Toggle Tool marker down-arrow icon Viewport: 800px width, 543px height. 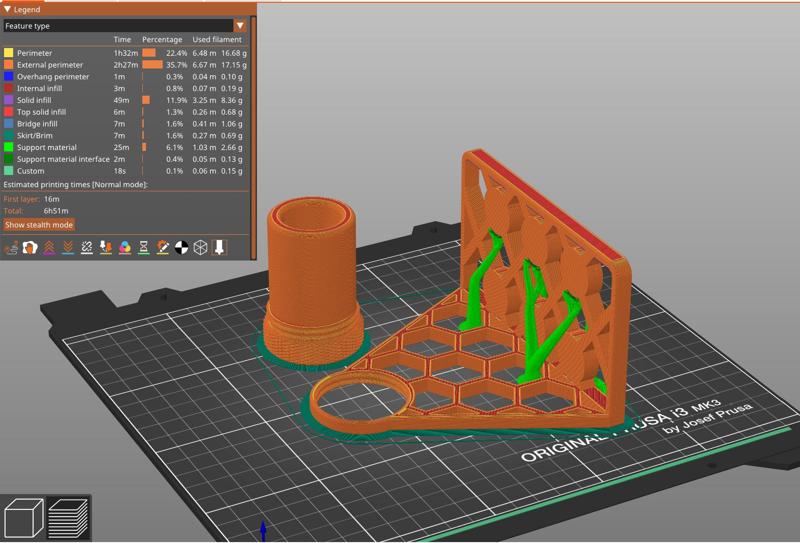219,248
